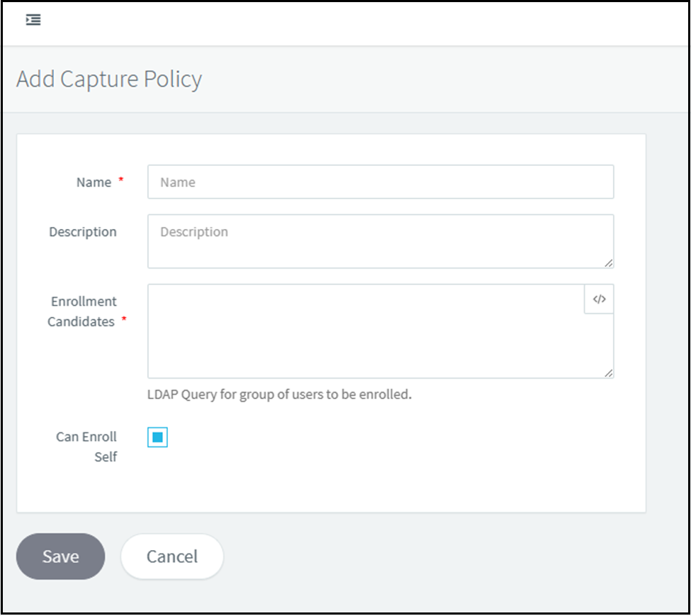This screenshot has height=616, width=691.
Task: Focus the Description text area
Action: [x=381, y=241]
